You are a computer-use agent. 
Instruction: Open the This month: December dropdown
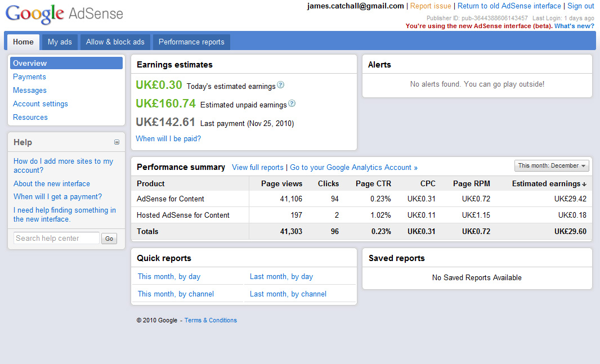(552, 165)
